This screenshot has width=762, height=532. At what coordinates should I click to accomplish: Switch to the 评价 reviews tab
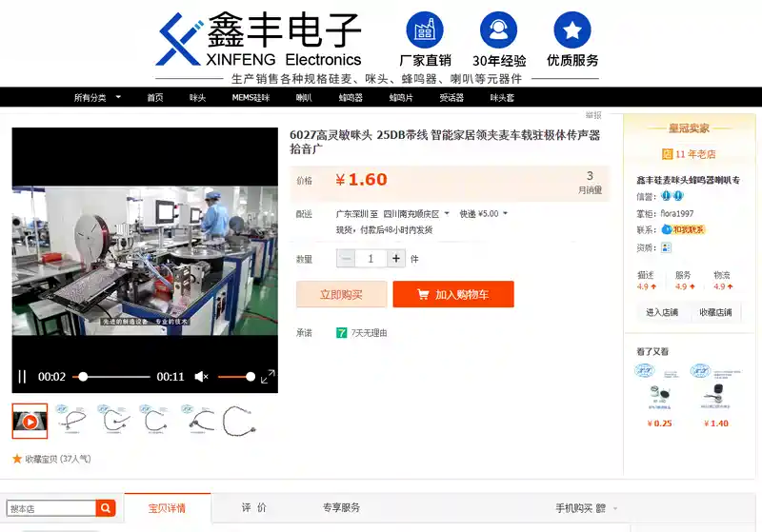coord(254,507)
